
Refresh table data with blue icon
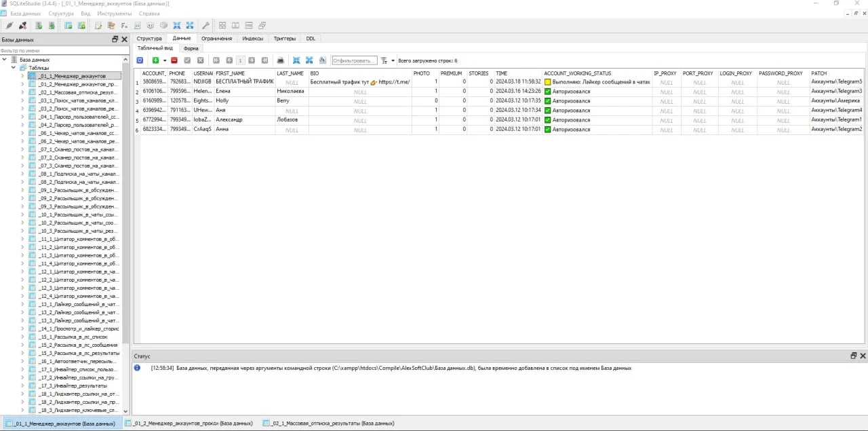pyautogui.click(x=140, y=60)
